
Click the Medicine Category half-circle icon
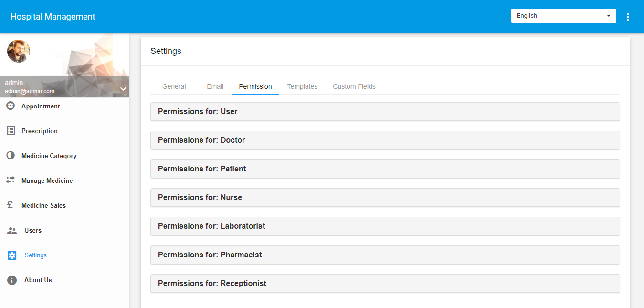[11, 155]
